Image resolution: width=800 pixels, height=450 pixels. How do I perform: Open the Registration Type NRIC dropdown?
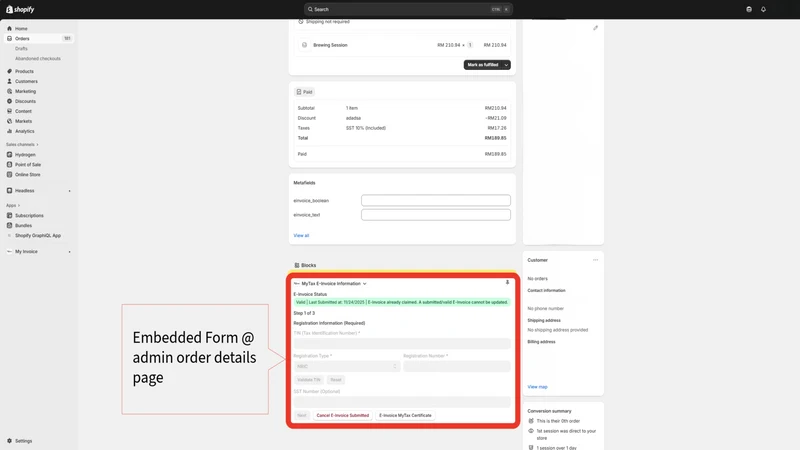pos(346,366)
